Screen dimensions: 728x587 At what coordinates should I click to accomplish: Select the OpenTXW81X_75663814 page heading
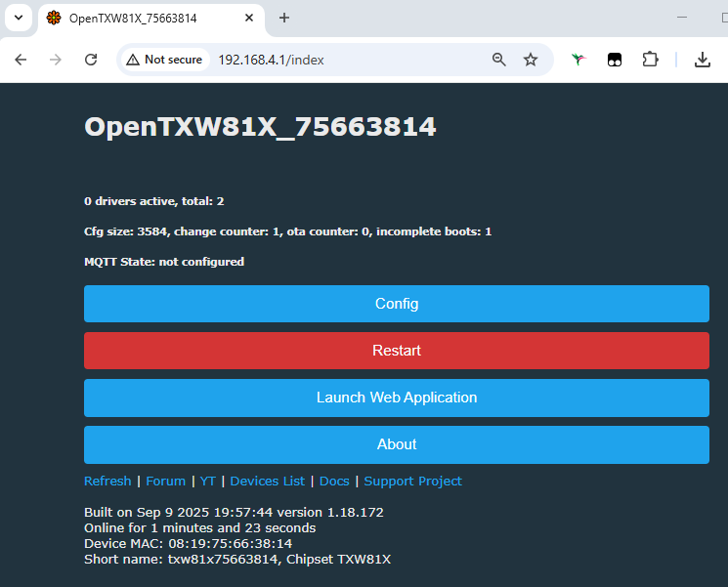click(x=260, y=127)
